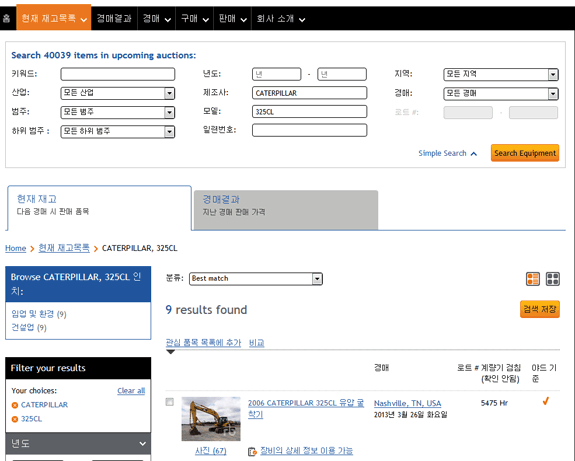Viewport: 575px width, 461px height.
Task: Open the 범주 (category) dropdown
Action: (117, 112)
